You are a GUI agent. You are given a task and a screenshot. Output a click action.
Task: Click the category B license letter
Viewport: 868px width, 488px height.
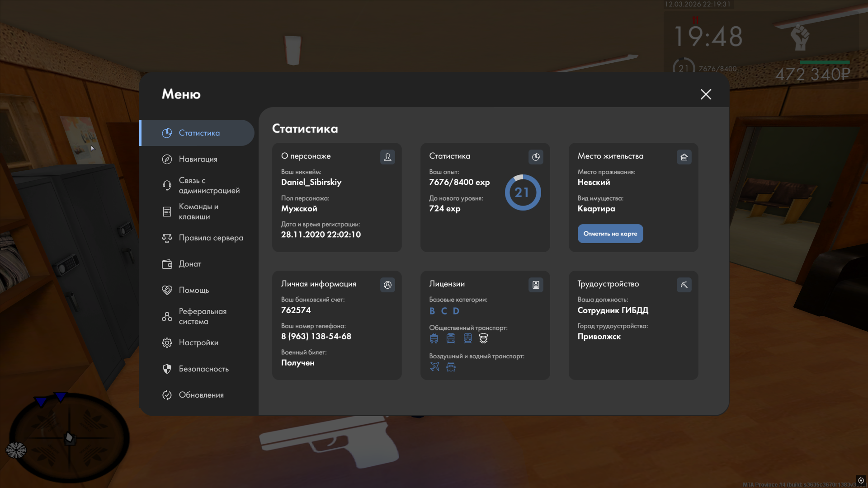[x=432, y=311]
